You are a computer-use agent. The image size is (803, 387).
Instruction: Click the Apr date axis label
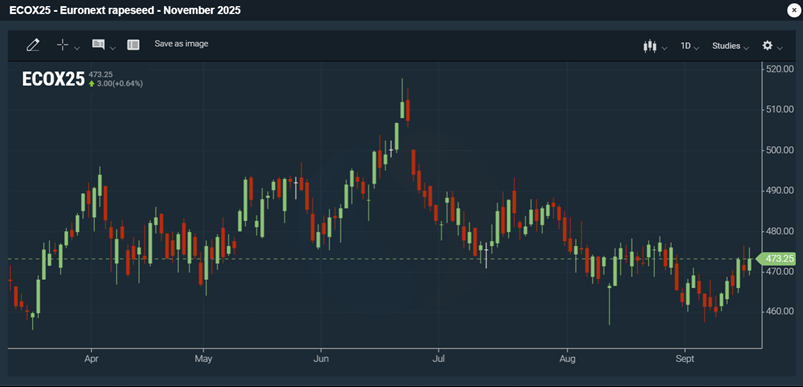tap(91, 358)
